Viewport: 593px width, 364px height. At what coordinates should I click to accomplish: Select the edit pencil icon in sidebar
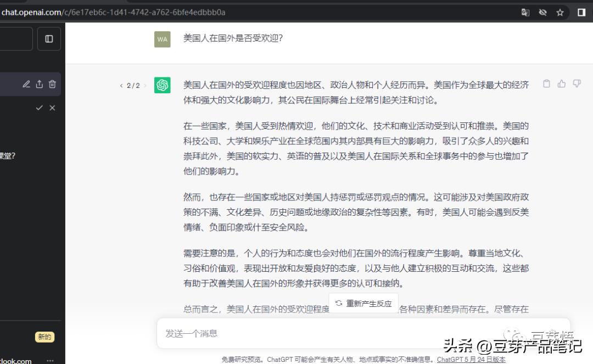click(x=26, y=84)
